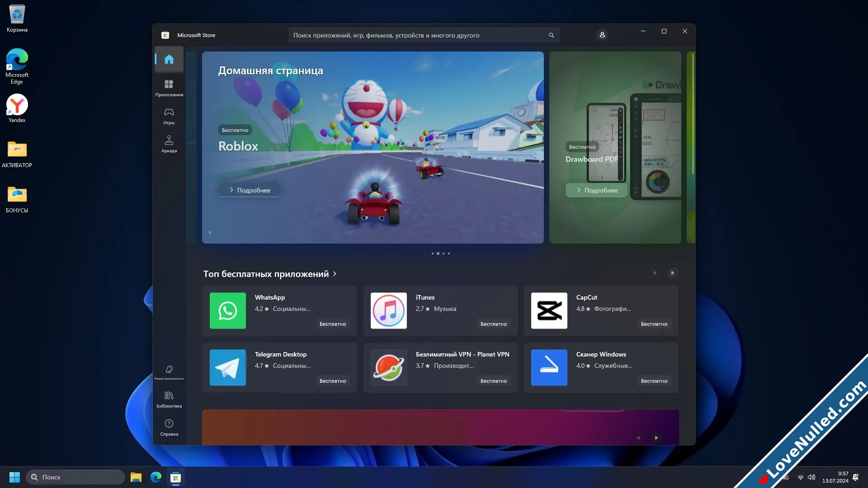
Task: Click Бесплатно price on CapCut card
Action: (x=654, y=324)
